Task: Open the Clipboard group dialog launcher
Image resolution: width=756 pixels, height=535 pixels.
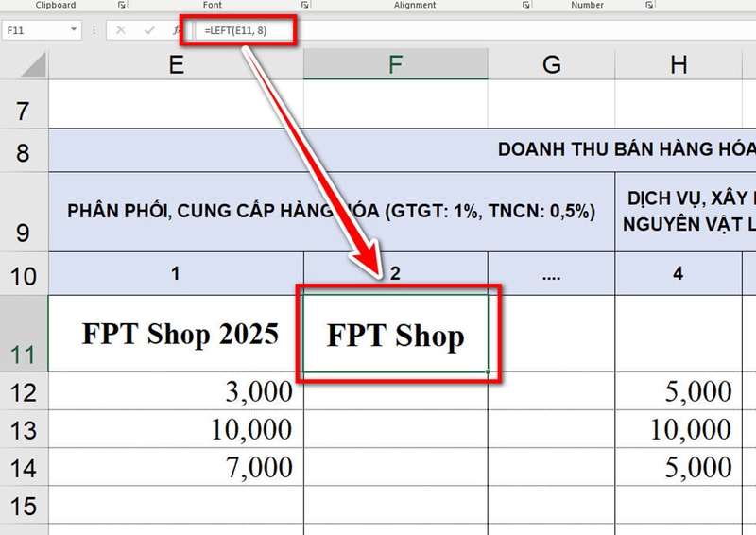Action: coord(122,5)
